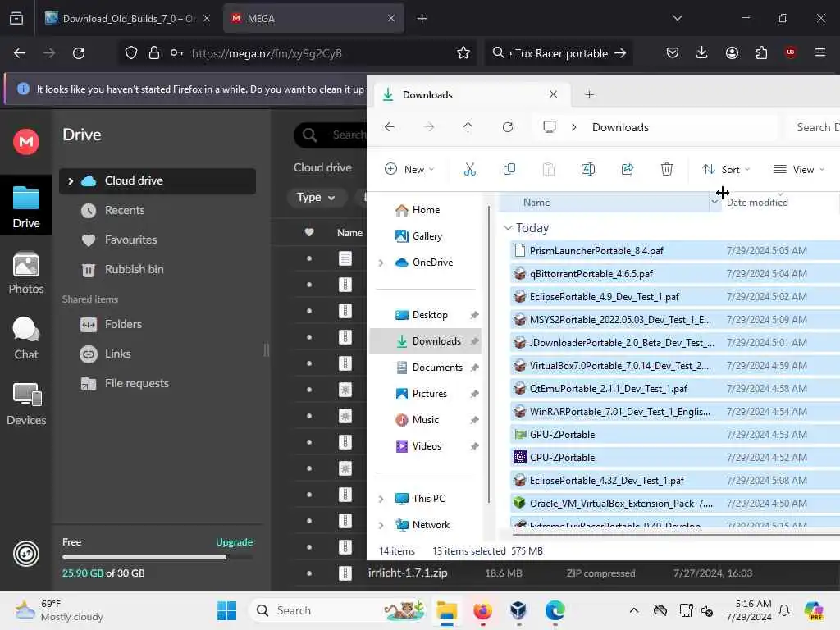This screenshot has height=630, width=840.
Task: Open the Sort dropdown in File Explorer
Action: pos(727,169)
